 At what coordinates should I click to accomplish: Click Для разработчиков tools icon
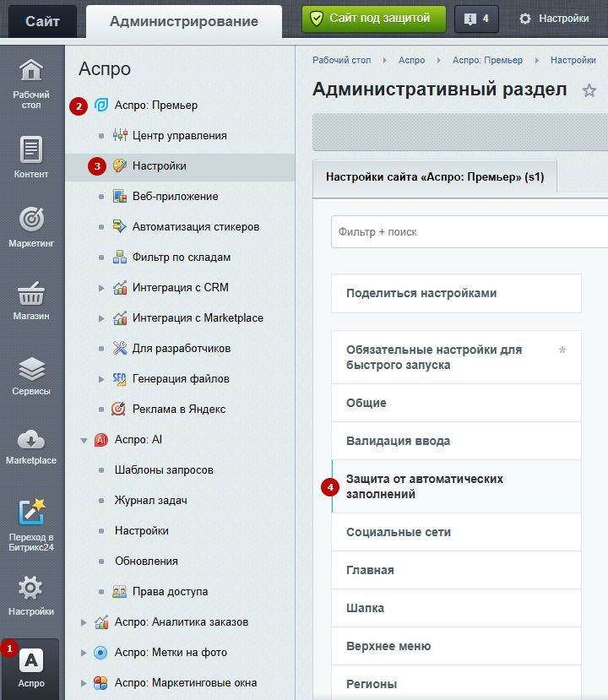tap(120, 348)
